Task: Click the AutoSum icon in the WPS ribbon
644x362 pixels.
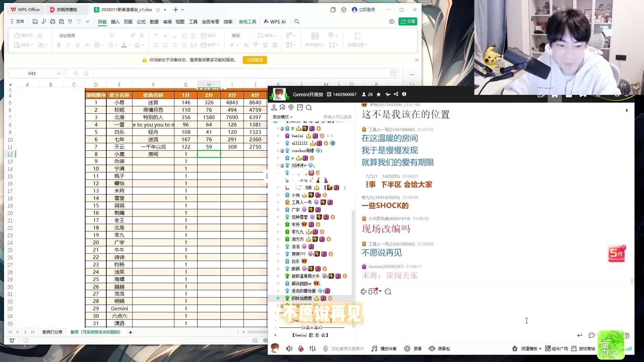Action: pos(357,36)
